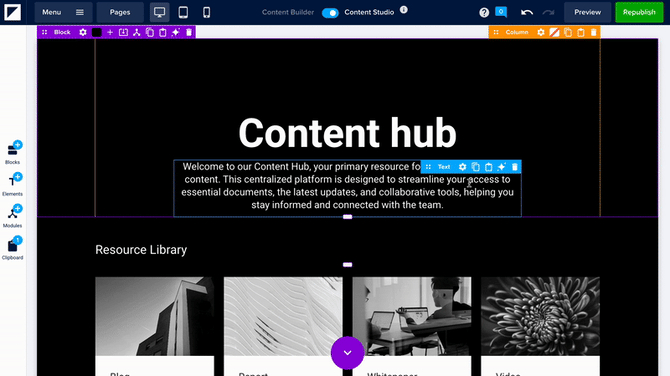Open the Elements panel in sidebar
Screen dimensions: 670x376
(x=13, y=184)
